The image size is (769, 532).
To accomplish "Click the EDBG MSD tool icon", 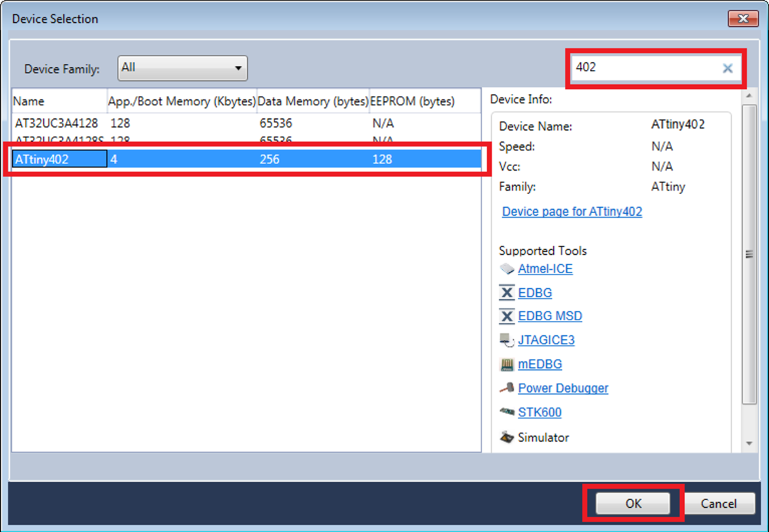I will tap(507, 316).
